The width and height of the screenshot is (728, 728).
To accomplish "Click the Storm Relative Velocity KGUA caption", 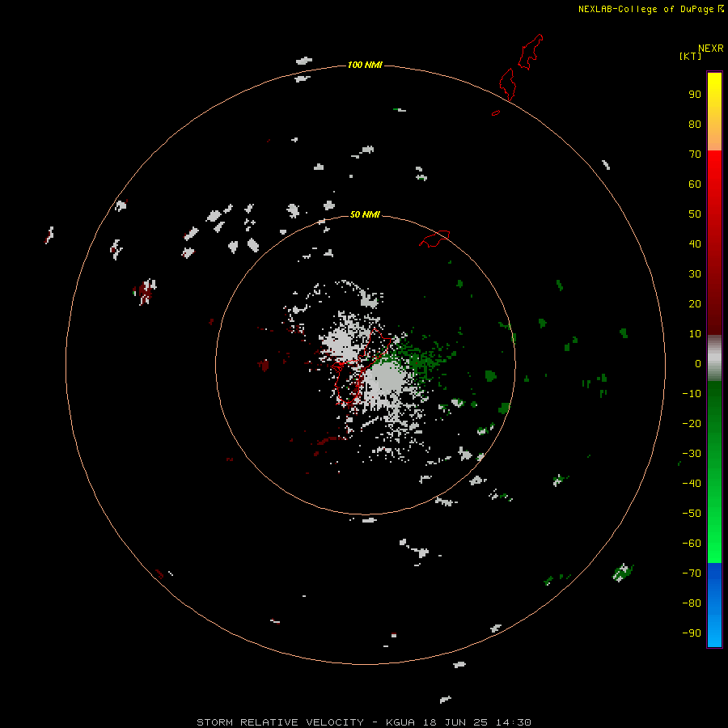I will [364, 722].
